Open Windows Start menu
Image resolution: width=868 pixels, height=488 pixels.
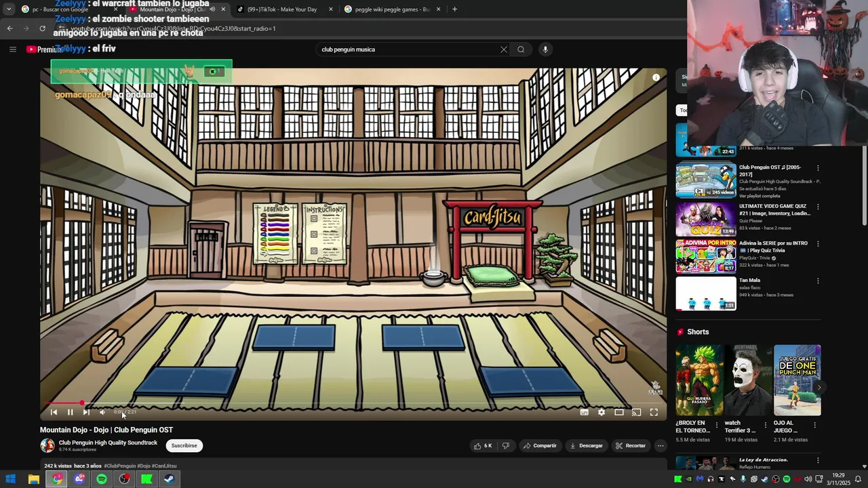11,479
